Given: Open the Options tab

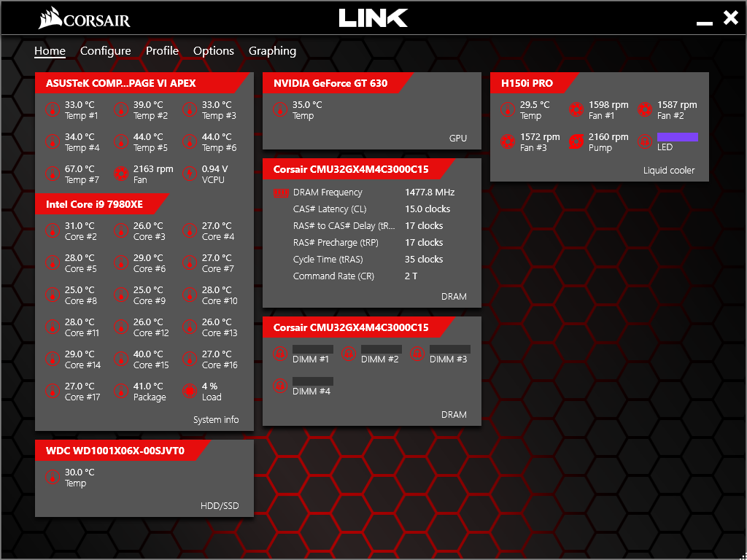Looking at the screenshot, I should point(214,51).
